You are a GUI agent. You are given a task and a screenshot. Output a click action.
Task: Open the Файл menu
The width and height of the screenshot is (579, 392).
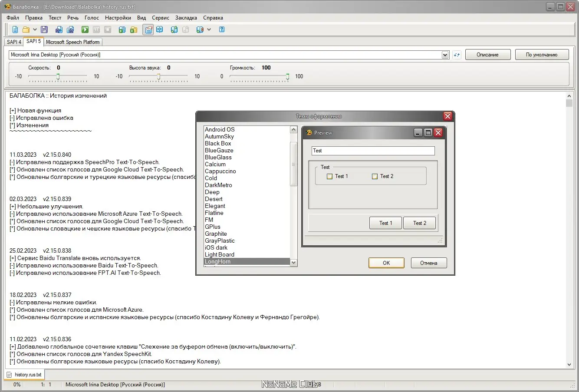pos(13,18)
